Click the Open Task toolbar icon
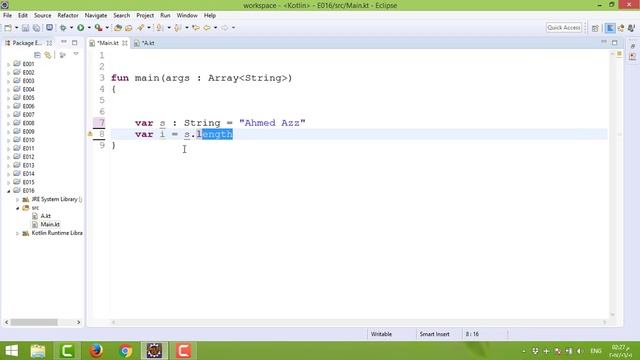The image size is (640, 360). (x=129, y=28)
